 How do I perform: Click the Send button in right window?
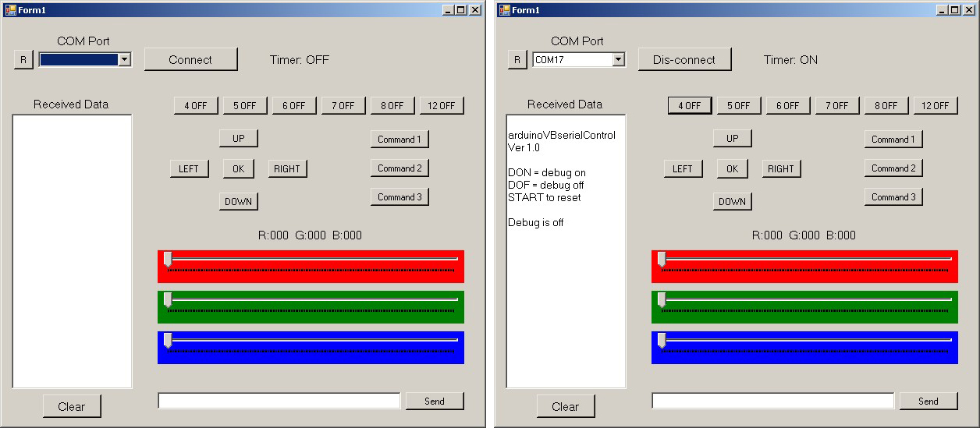coord(929,401)
